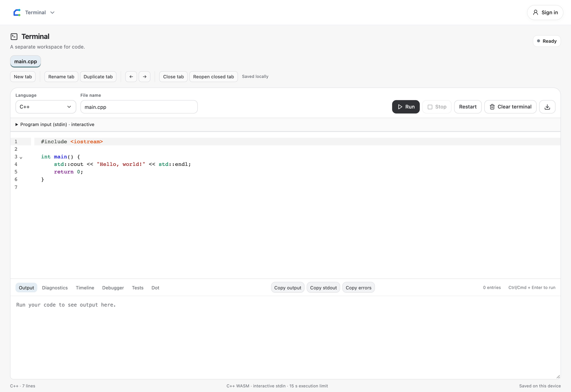Click Rename tab button
Screen dimensions: 571x392
point(61,77)
